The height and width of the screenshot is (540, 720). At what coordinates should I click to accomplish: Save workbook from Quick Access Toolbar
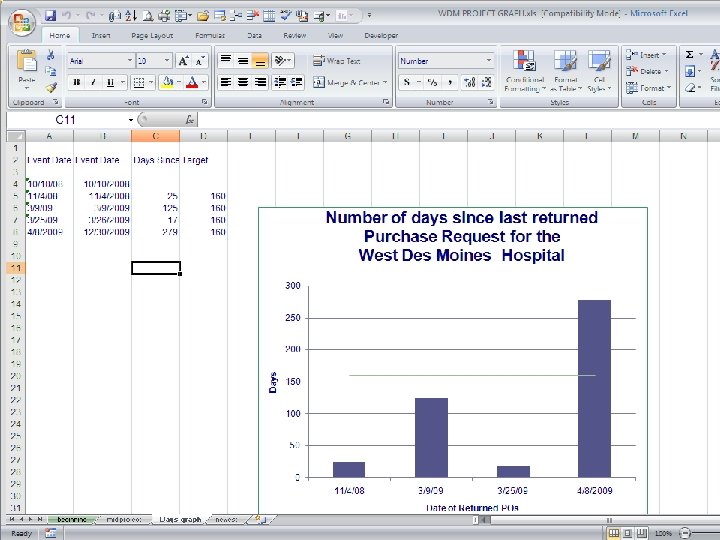click(51, 16)
